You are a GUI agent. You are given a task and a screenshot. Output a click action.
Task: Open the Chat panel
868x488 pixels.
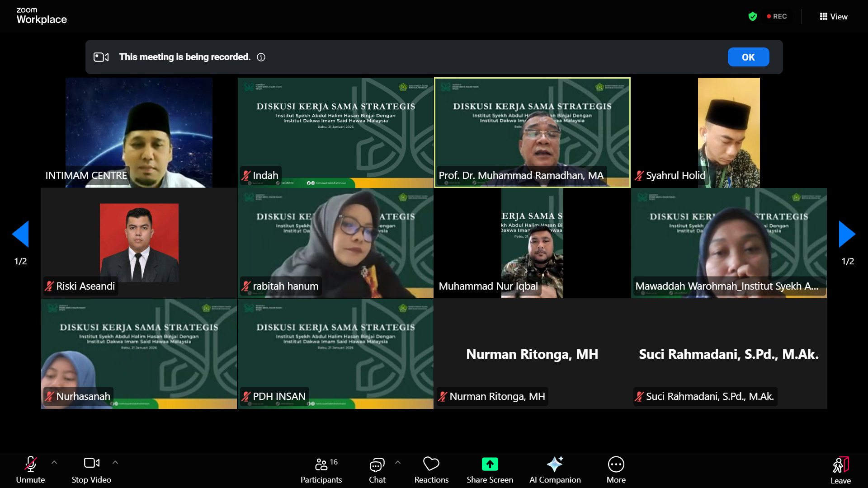coord(377,469)
